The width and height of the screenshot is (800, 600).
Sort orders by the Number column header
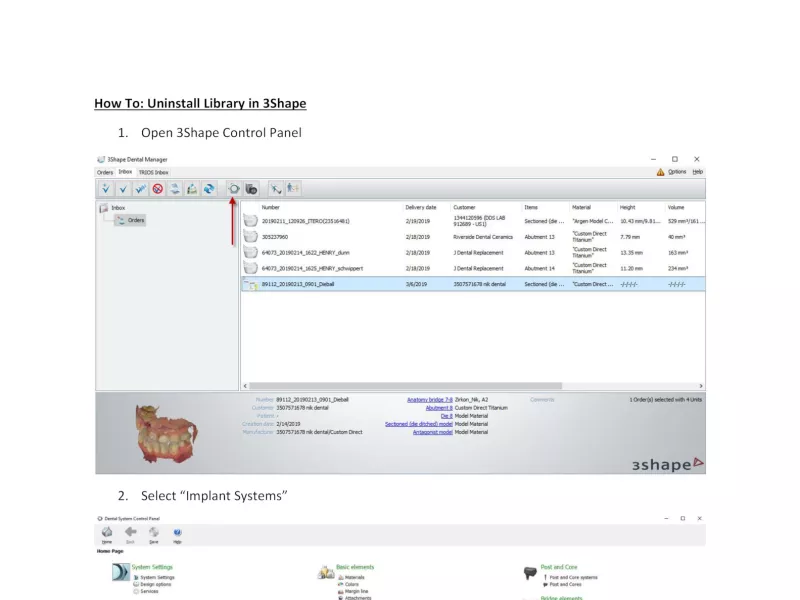(270, 208)
